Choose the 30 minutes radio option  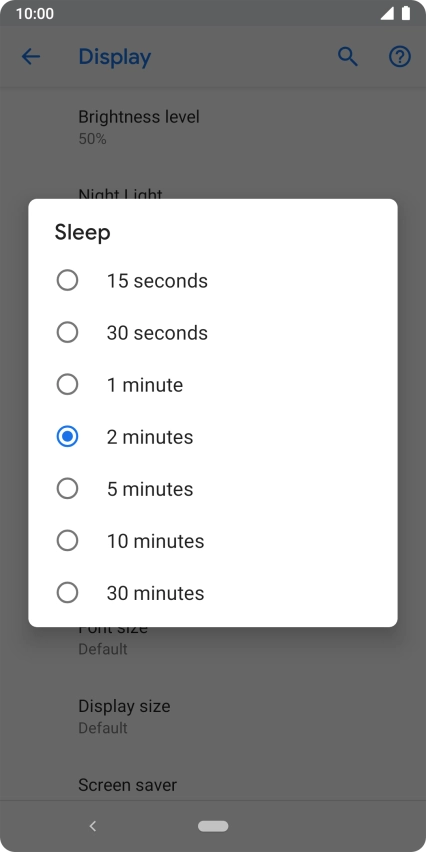pos(67,593)
